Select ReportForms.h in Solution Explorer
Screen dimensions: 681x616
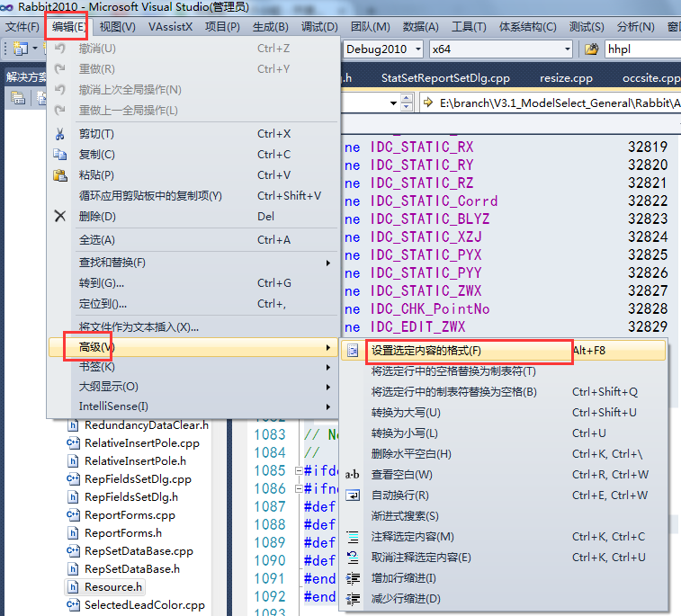123,533
